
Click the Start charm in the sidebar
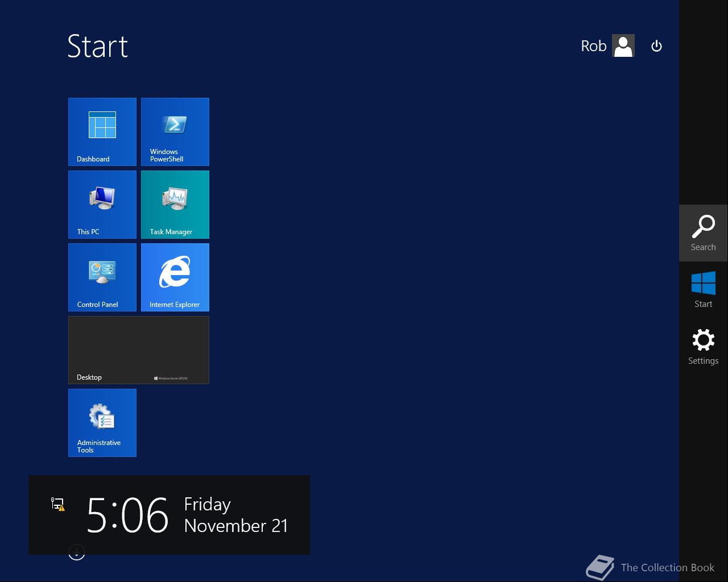click(x=704, y=290)
